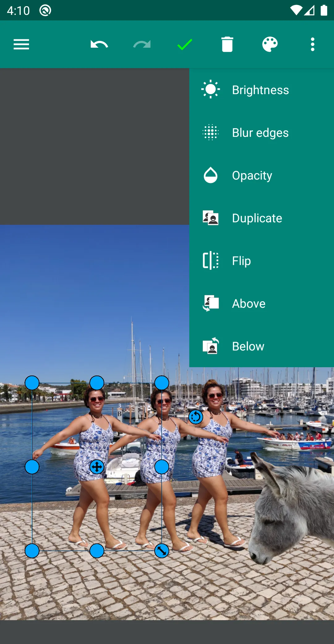The height and width of the screenshot is (644, 334).
Task: Tap the Above layer-order icon
Action: 211,303
